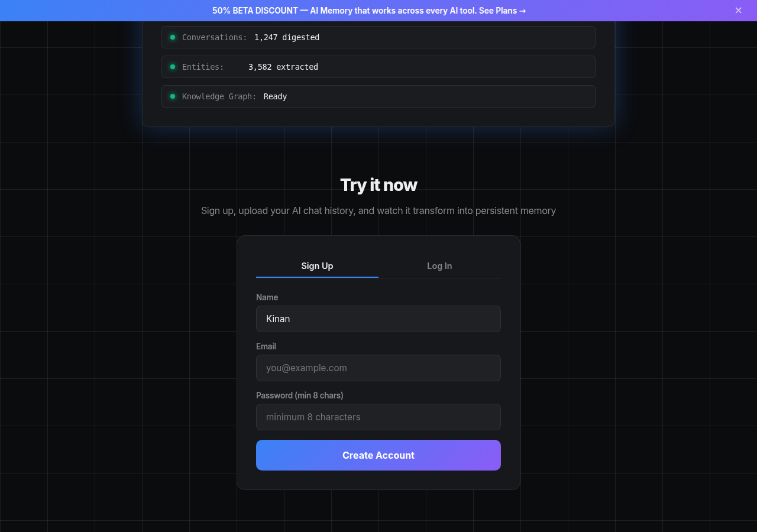Click the green dot beside Entities
The image size is (757, 532).
[173, 67]
